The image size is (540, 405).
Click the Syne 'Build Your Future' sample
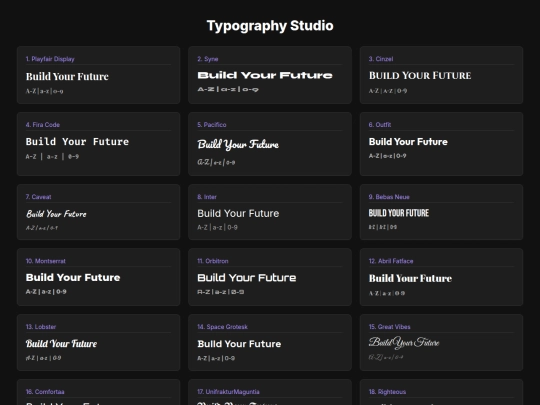[265, 75]
